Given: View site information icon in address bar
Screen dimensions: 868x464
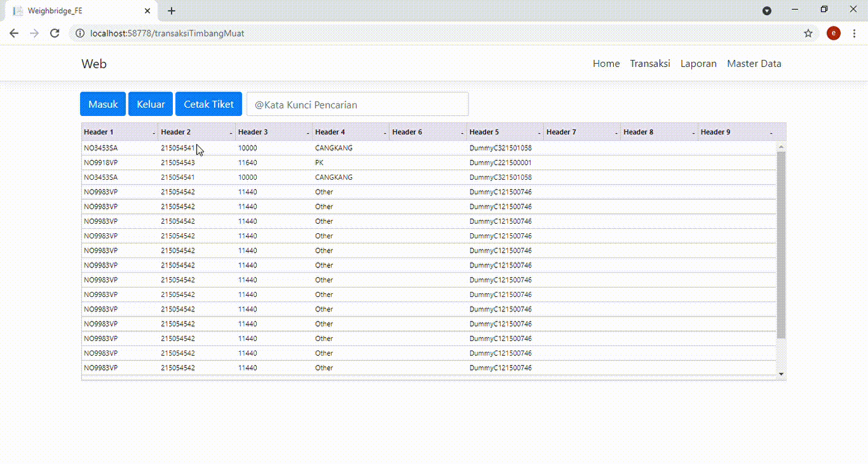Looking at the screenshot, I should point(80,33).
